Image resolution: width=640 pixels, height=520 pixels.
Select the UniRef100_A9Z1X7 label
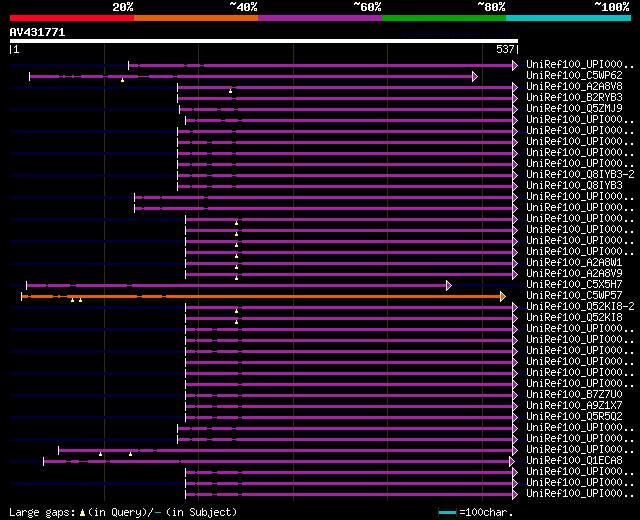(x=574, y=406)
